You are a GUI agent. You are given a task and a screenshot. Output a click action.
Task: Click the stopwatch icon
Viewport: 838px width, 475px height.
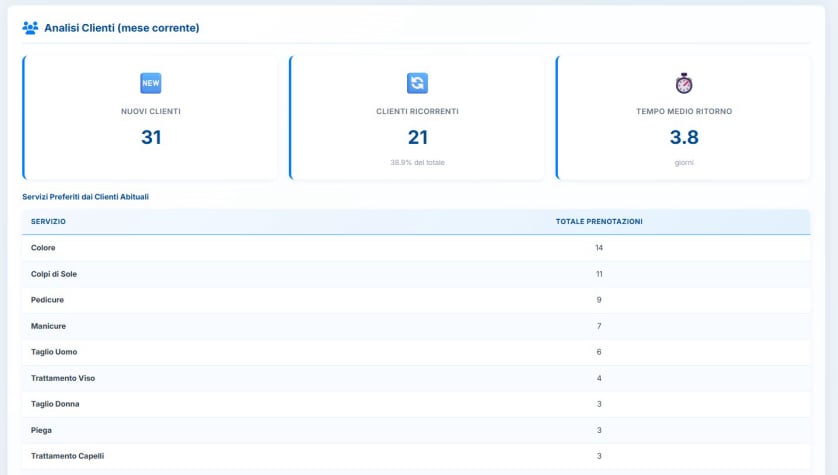[x=684, y=83]
